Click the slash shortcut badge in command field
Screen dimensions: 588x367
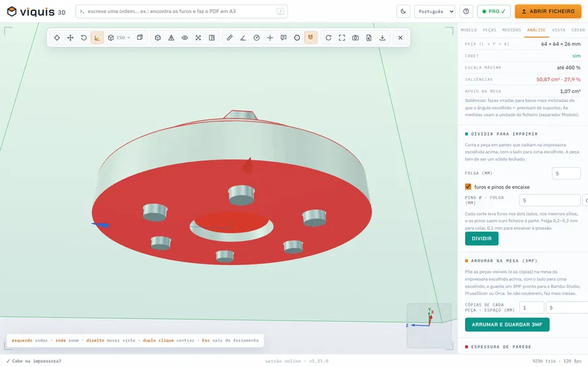280,11
